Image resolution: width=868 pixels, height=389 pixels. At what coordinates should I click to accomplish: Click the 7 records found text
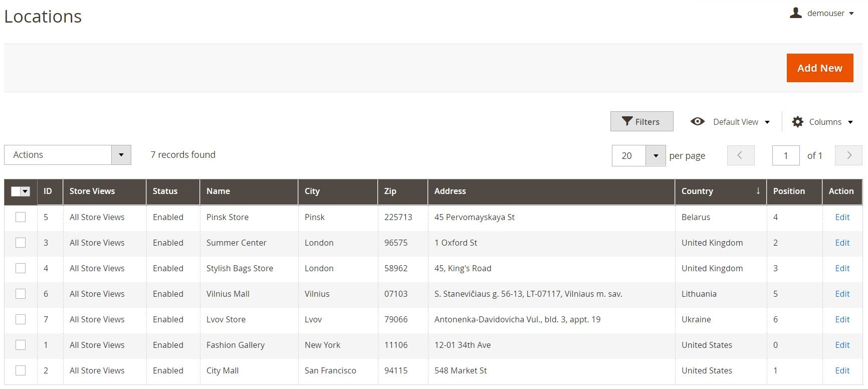[x=183, y=155]
